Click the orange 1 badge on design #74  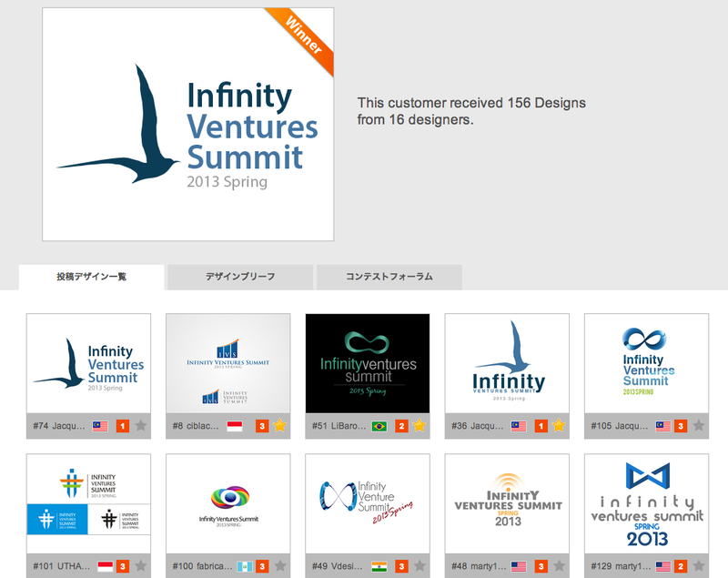pos(123,426)
